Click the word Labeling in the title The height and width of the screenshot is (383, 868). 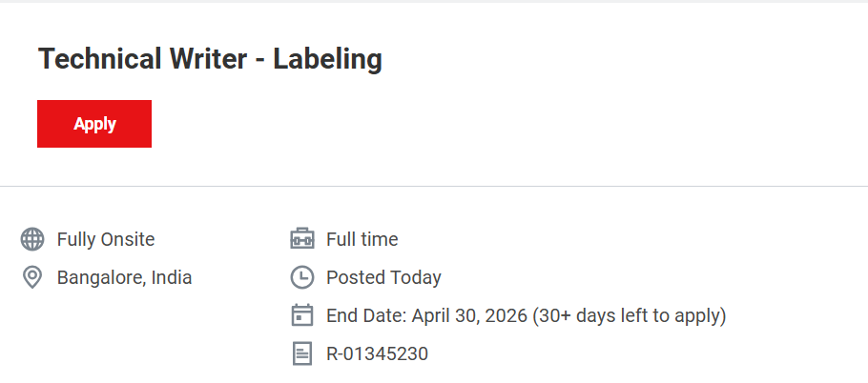coord(327,59)
